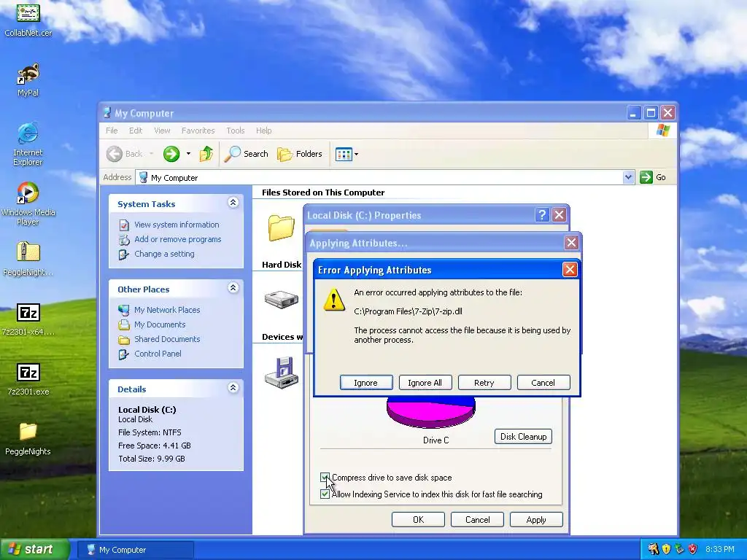Click the yellow warning icon in error dialog
The height and width of the screenshot is (560, 747).
[x=334, y=300]
